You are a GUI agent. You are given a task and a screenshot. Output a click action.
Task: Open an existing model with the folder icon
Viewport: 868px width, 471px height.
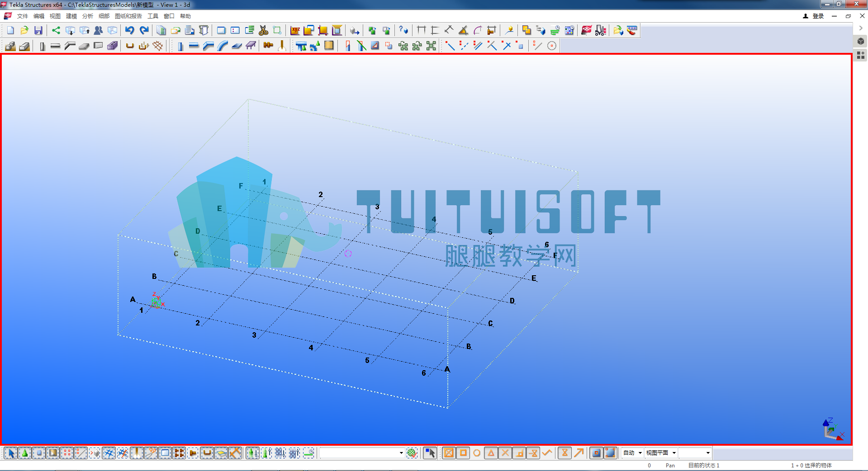coord(24,30)
